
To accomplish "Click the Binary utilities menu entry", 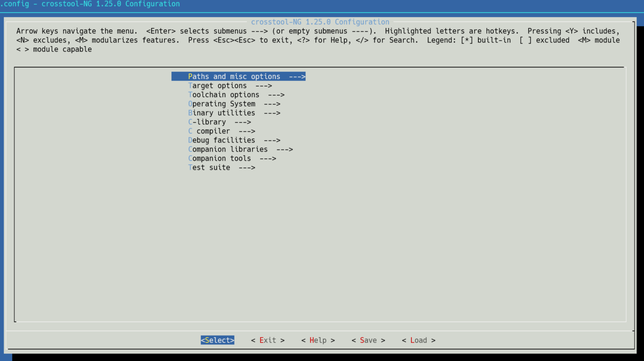I will [222, 113].
